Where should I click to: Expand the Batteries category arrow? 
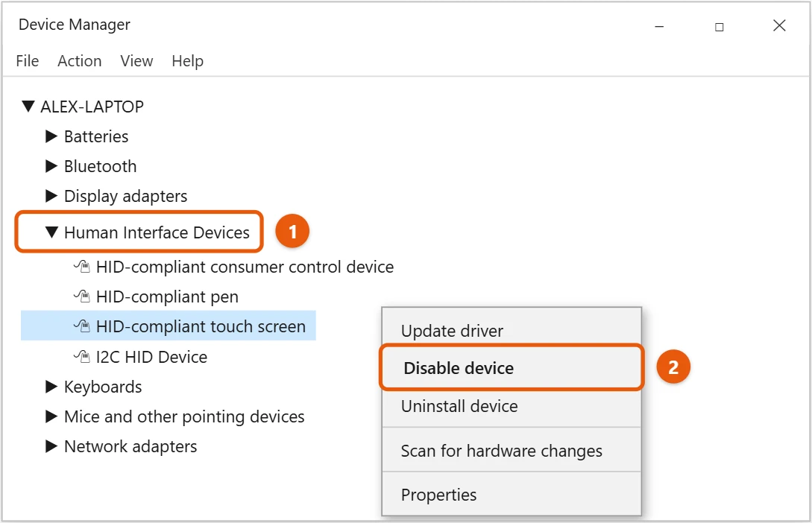click(51, 136)
